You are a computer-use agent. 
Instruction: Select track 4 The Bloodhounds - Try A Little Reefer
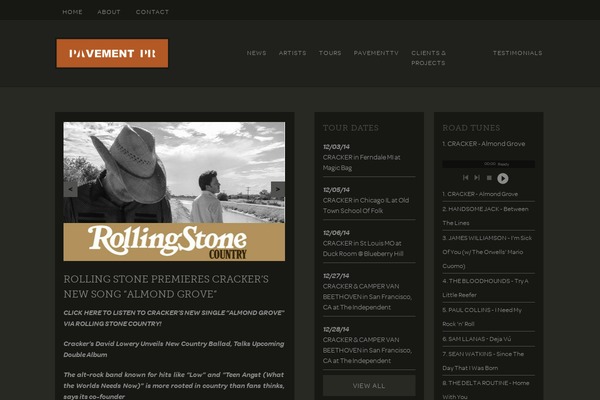[485, 288]
